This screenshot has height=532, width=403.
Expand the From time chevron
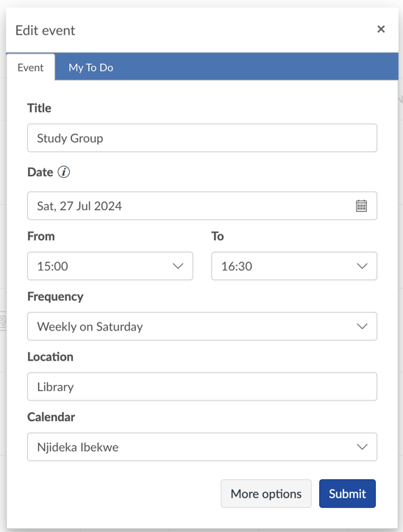click(x=178, y=266)
